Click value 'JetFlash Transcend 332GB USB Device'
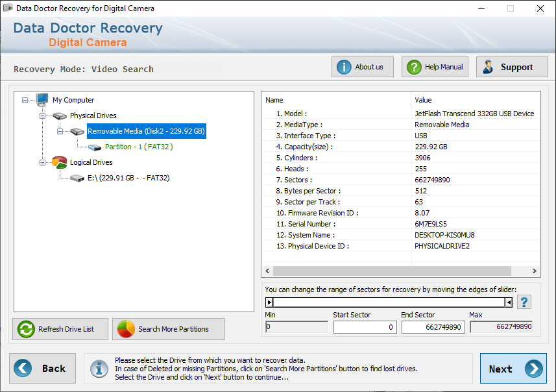This screenshot has width=556, height=392. pos(474,114)
